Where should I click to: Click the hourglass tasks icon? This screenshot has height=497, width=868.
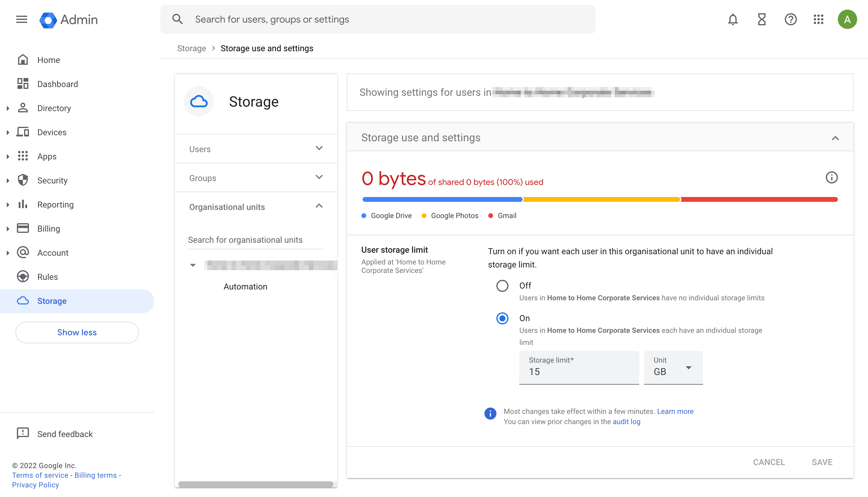coord(762,20)
